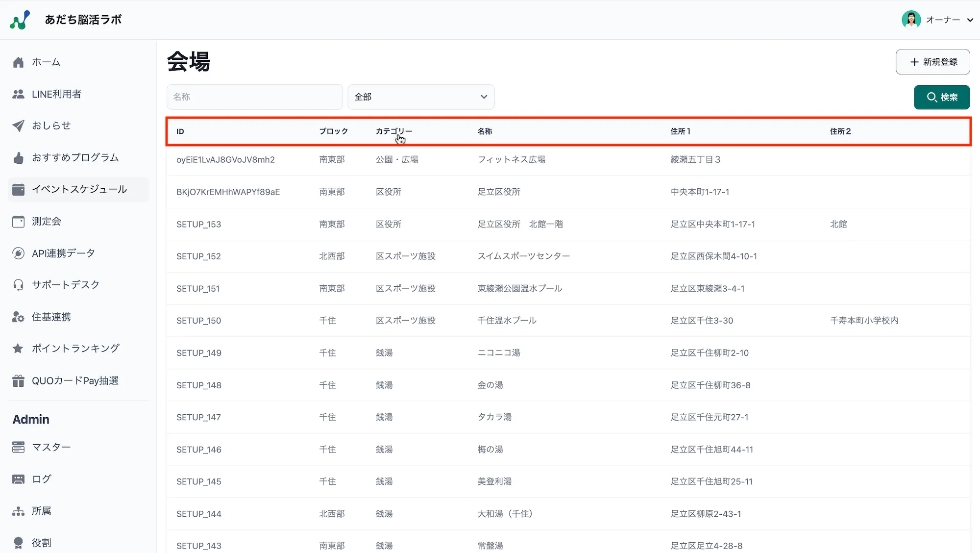Click the green 検索 search button
This screenshot has height=553, width=980.
pyautogui.click(x=941, y=97)
